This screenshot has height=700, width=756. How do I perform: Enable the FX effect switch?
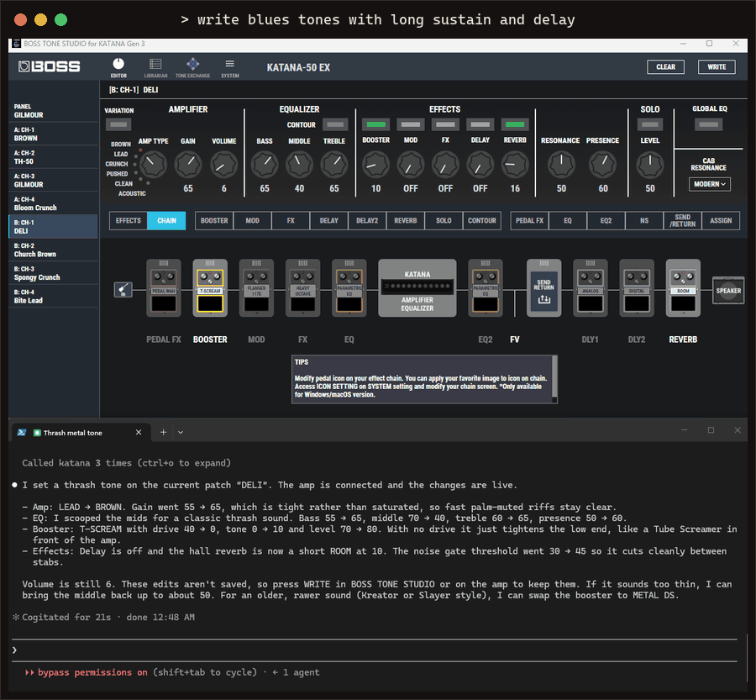coord(445,124)
